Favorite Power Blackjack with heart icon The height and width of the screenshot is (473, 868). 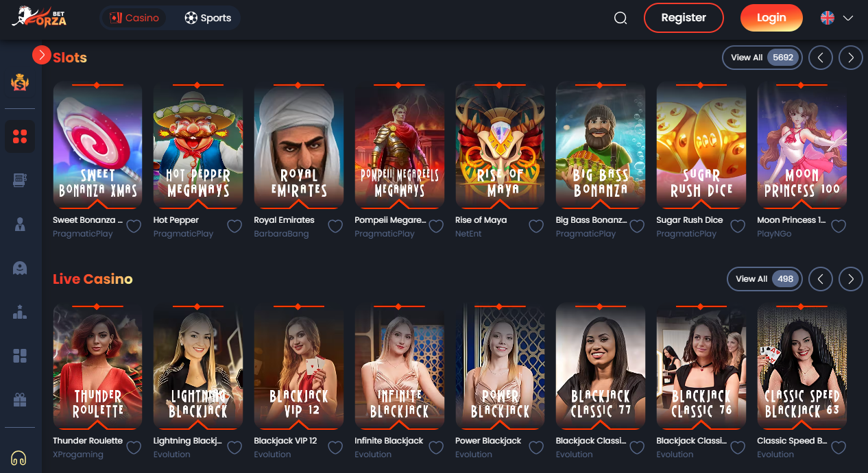(x=536, y=448)
